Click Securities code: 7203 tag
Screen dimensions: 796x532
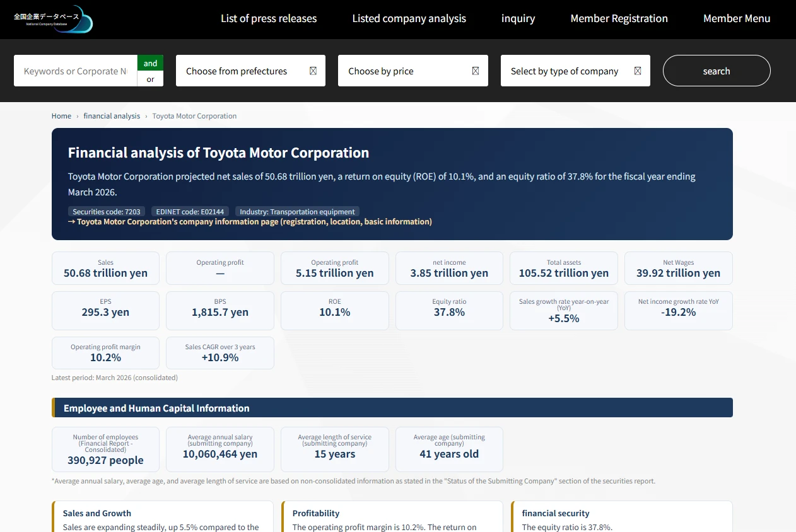pyautogui.click(x=107, y=212)
